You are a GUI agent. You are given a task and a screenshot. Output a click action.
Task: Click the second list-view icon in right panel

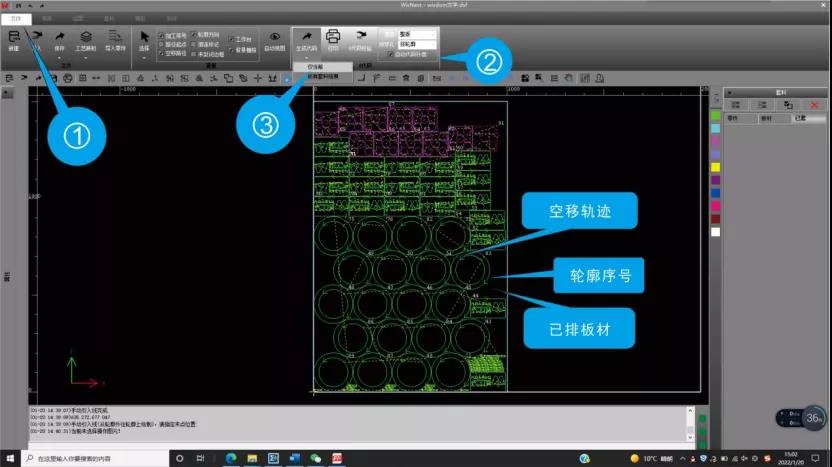[762, 105]
